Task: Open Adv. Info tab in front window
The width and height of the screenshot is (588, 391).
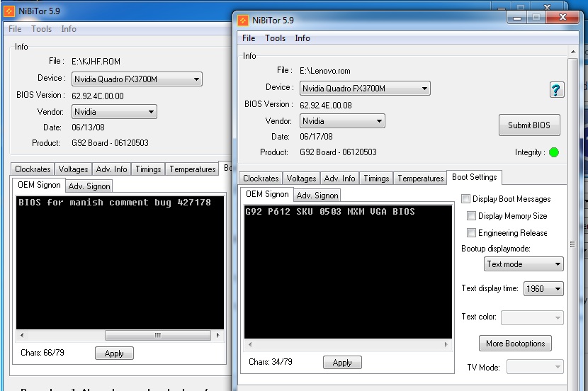Action: 339,178
